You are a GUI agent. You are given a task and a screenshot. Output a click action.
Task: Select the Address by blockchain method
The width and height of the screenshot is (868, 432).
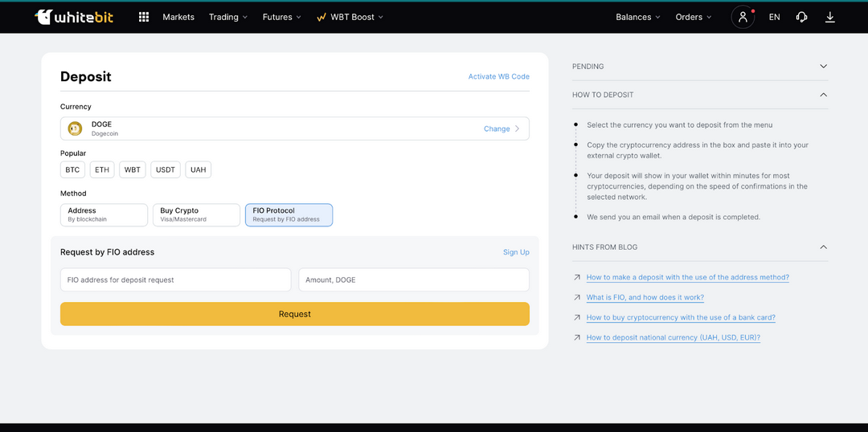pyautogui.click(x=104, y=214)
